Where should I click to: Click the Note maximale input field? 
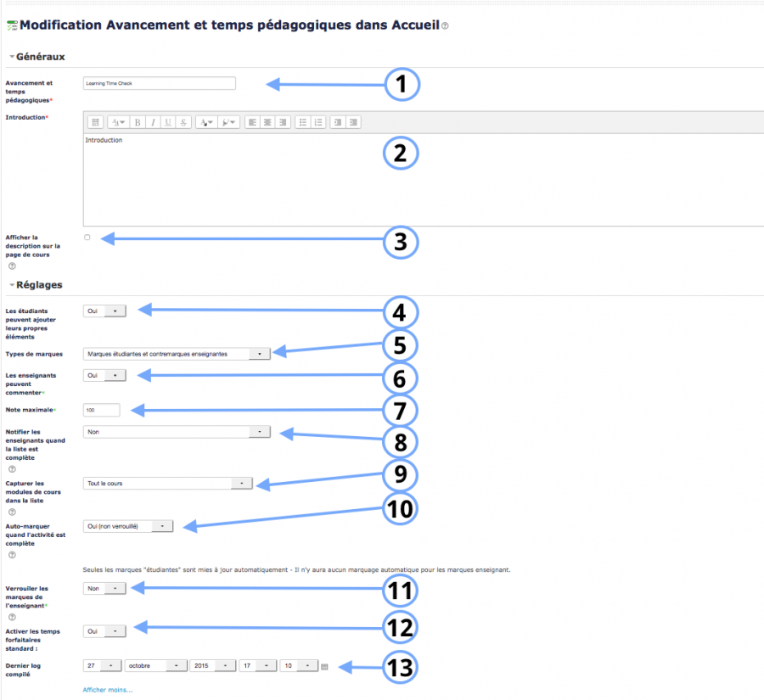click(x=100, y=410)
